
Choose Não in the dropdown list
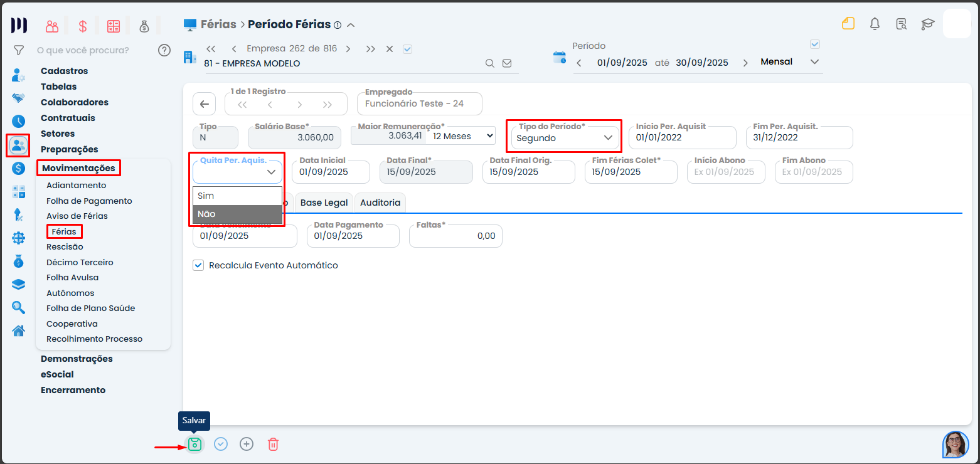click(x=238, y=214)
